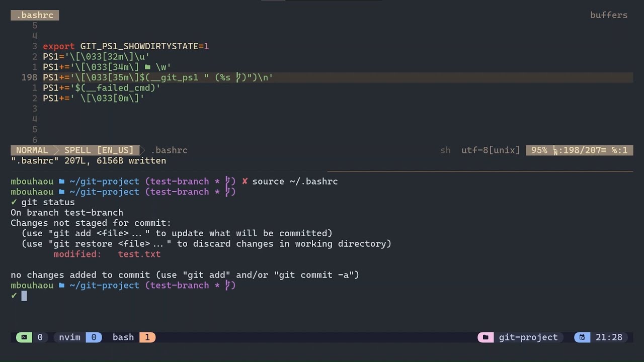Click the folder glyph in the PS1 \w line

[x=147, y=67]
